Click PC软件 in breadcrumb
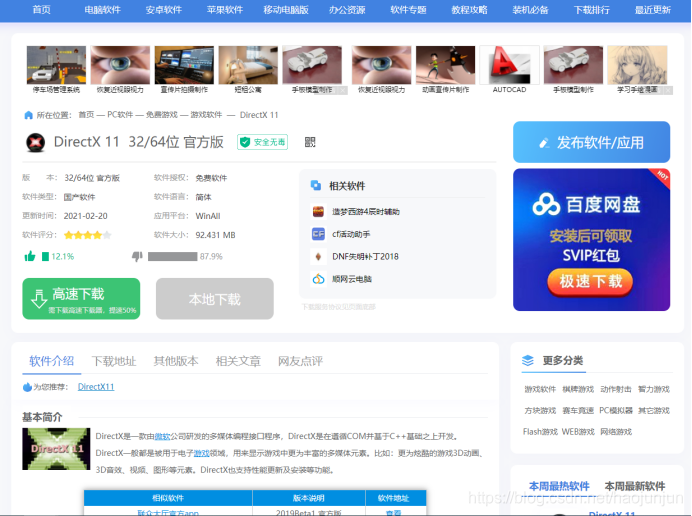Image resolution: width=692 pixels, height=516 pixels. coord(120,115)
